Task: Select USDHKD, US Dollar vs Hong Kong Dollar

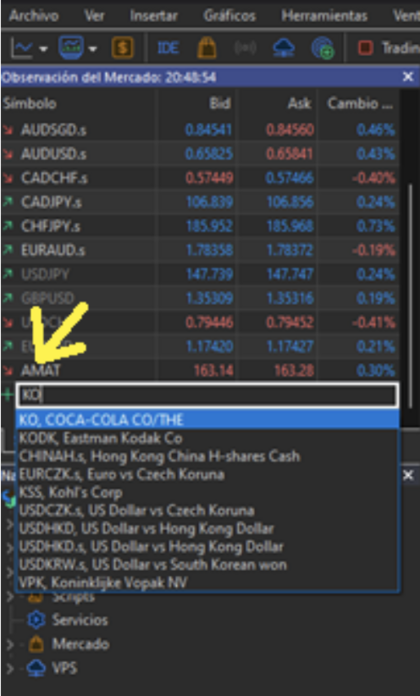Action: point(207,529)
